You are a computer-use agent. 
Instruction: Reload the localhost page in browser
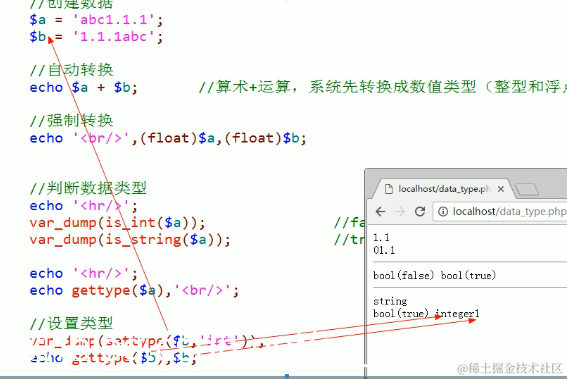[x=419, y=211]
